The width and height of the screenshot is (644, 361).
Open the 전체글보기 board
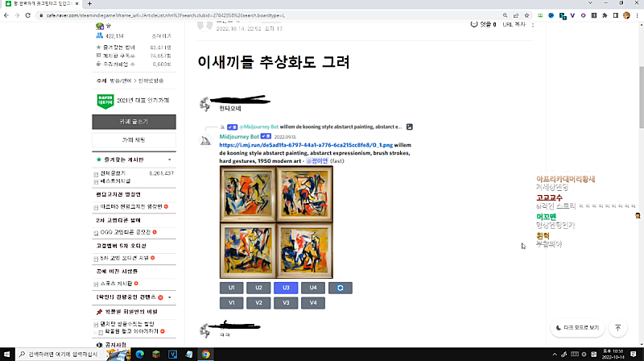113,173
